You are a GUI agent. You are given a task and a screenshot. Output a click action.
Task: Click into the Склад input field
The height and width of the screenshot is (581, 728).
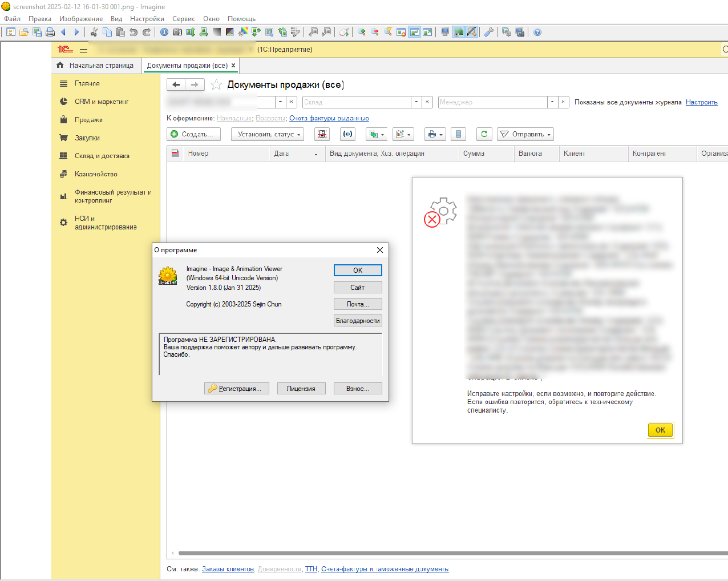coord(357,102)
